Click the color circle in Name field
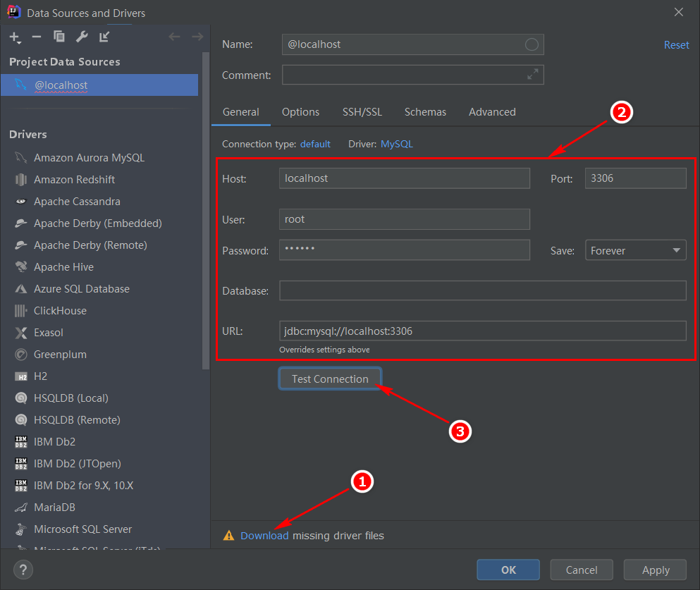The image size is (700, 590). coord(532,44)
